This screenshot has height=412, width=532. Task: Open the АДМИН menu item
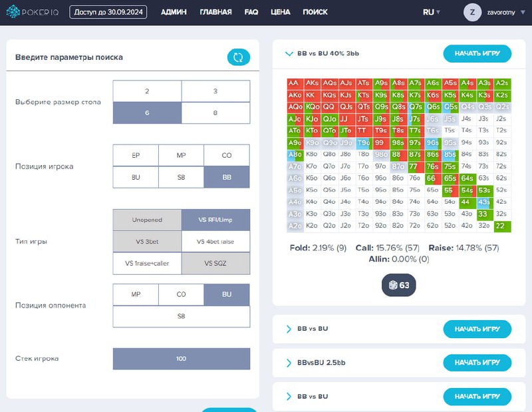174,12
